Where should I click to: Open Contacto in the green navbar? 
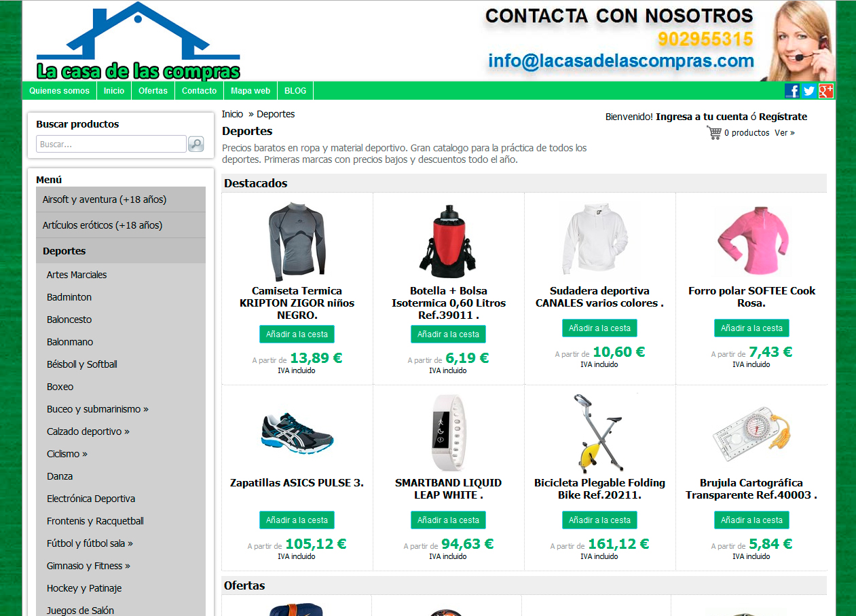pyautogui.click(x=200, y=91)
